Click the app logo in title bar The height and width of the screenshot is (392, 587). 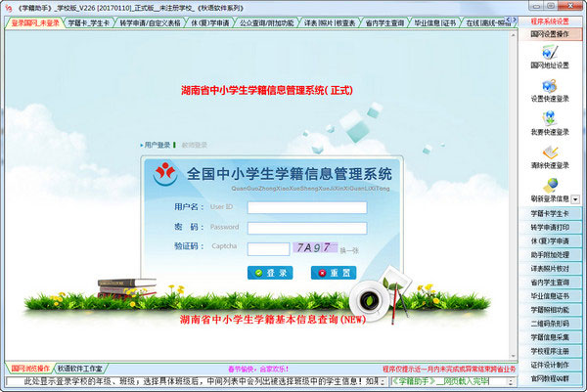(x=8, y=8)
